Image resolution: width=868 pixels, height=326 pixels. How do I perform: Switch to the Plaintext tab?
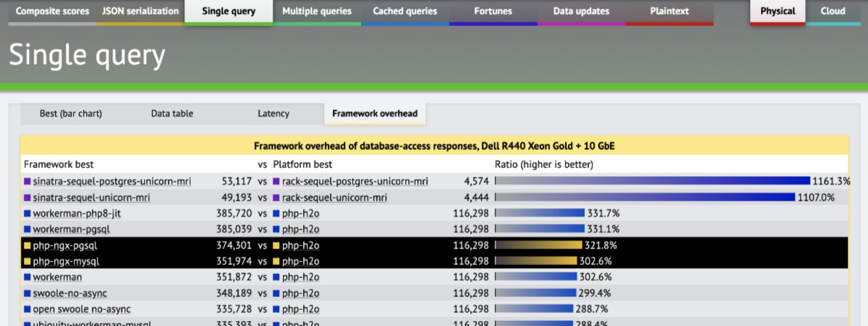coord(669,12)
